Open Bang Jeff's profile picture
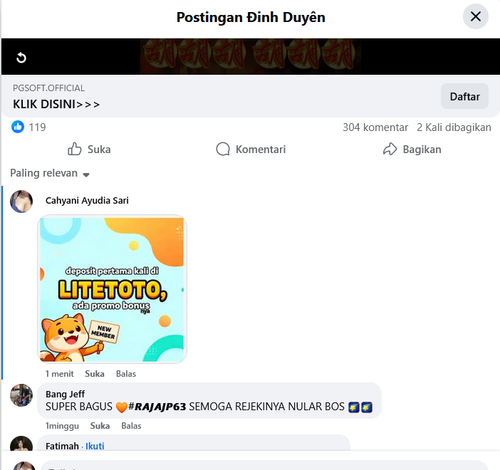 (x=21, y=395)
